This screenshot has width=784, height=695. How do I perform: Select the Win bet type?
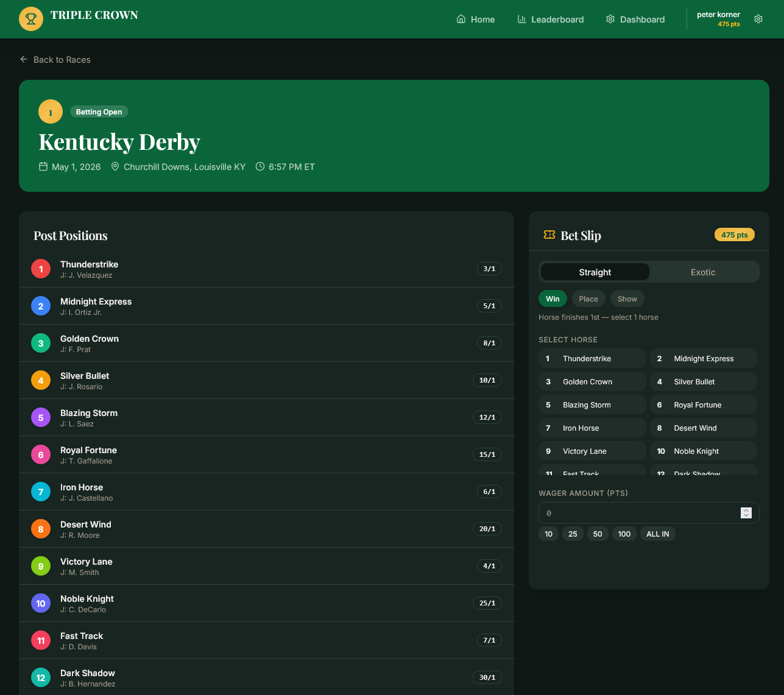pos(553,298)
